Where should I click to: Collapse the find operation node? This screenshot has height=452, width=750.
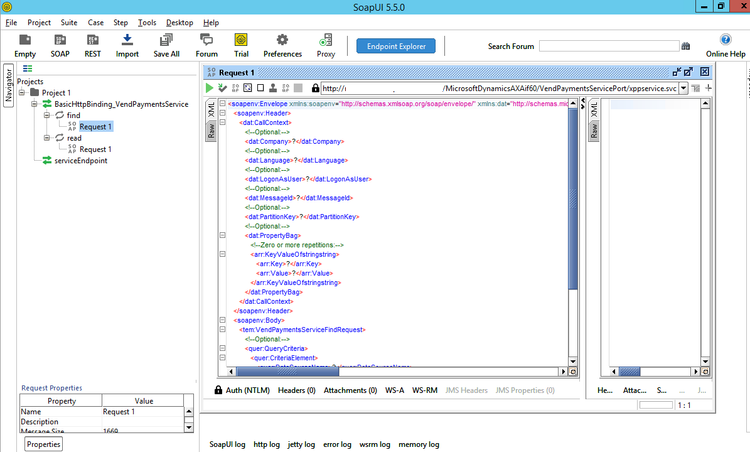(46, 116)
